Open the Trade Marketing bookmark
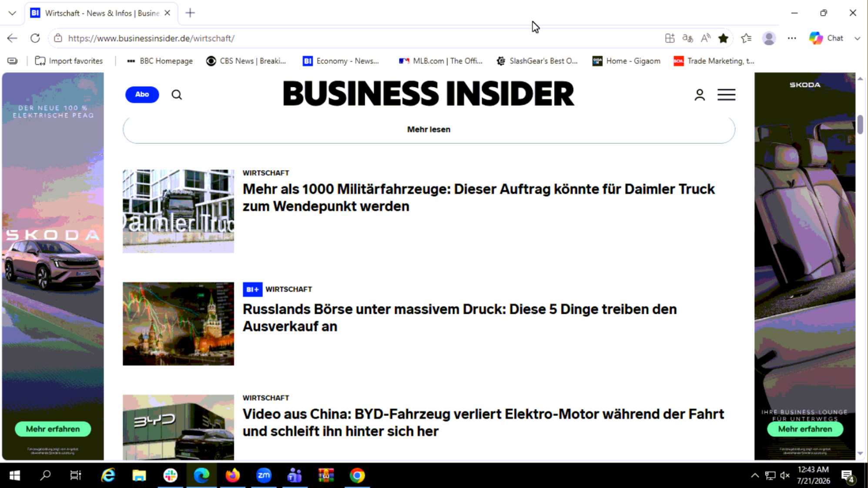Viewport: 868px width, 488px height. click(x=714, y=61)
